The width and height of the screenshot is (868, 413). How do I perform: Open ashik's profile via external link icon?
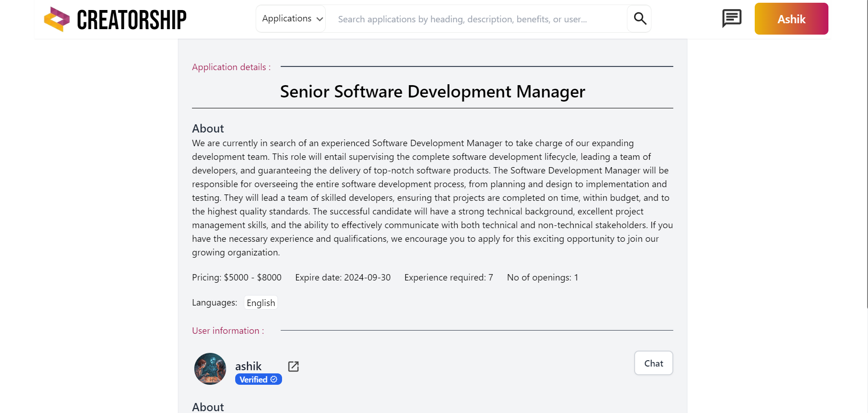pyautogui.click(x=293, y=367)
